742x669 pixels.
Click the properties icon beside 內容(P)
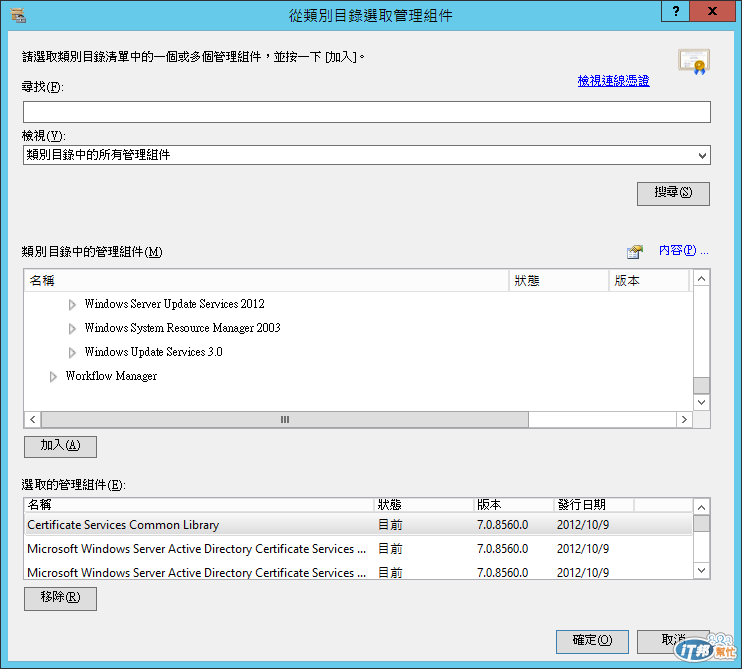pos(635,251)
